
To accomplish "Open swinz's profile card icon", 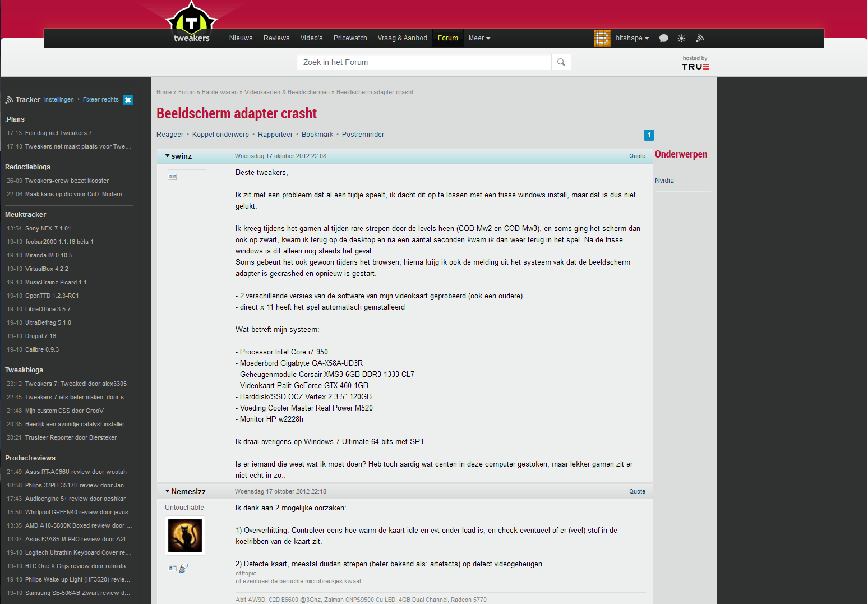I will [172, 177].
